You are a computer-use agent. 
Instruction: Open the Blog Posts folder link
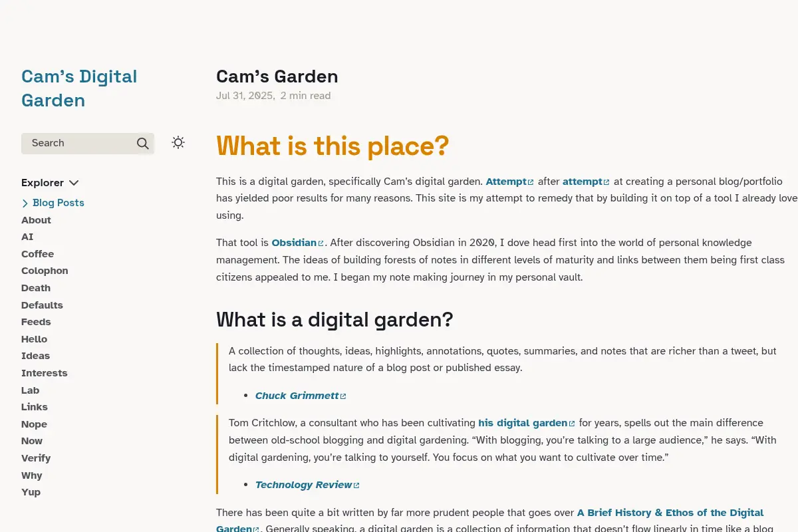[59, 203]
